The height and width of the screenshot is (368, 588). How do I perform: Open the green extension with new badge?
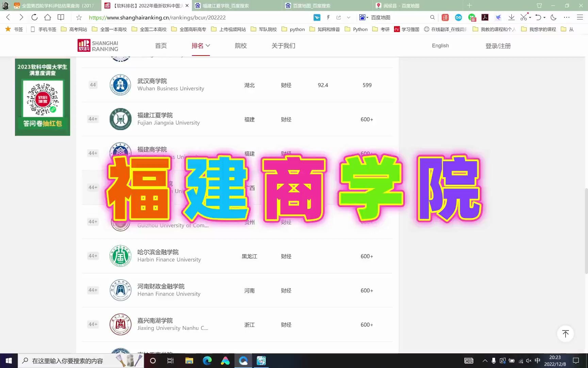click(x=472, y=17)
